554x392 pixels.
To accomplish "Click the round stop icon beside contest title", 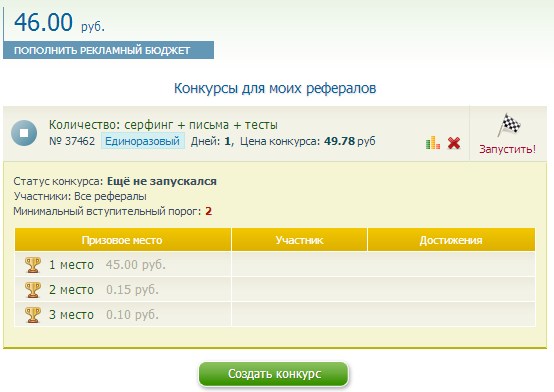I will (24, 133).
